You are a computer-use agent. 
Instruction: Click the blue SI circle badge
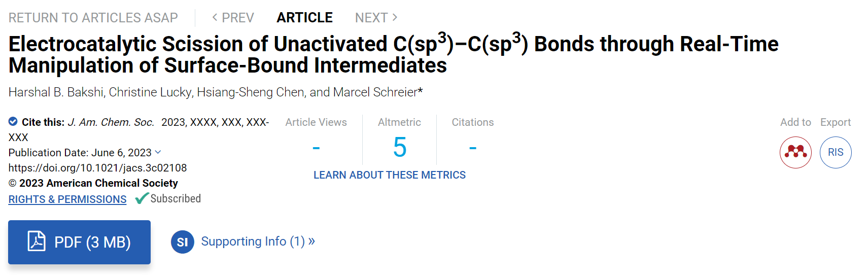pos(183,242)
